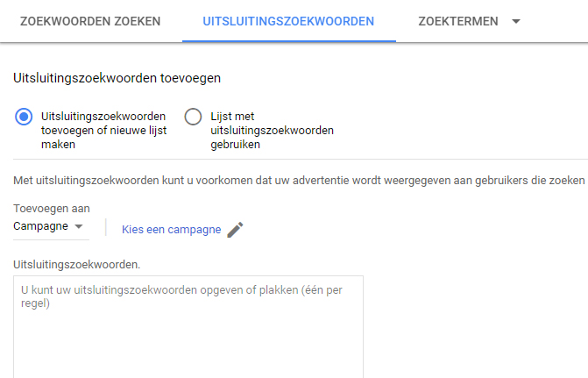This screenshot has height=378, width=588.
Task: Open the dropdown arrow next to Zoektermen
Action: (516, 21)
